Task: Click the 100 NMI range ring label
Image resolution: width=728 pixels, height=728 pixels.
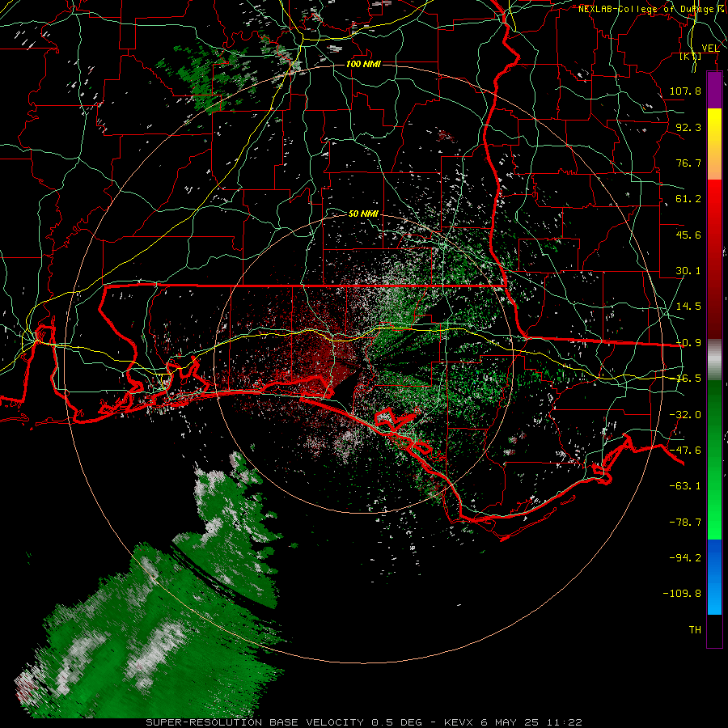Action: coord(363,64)
